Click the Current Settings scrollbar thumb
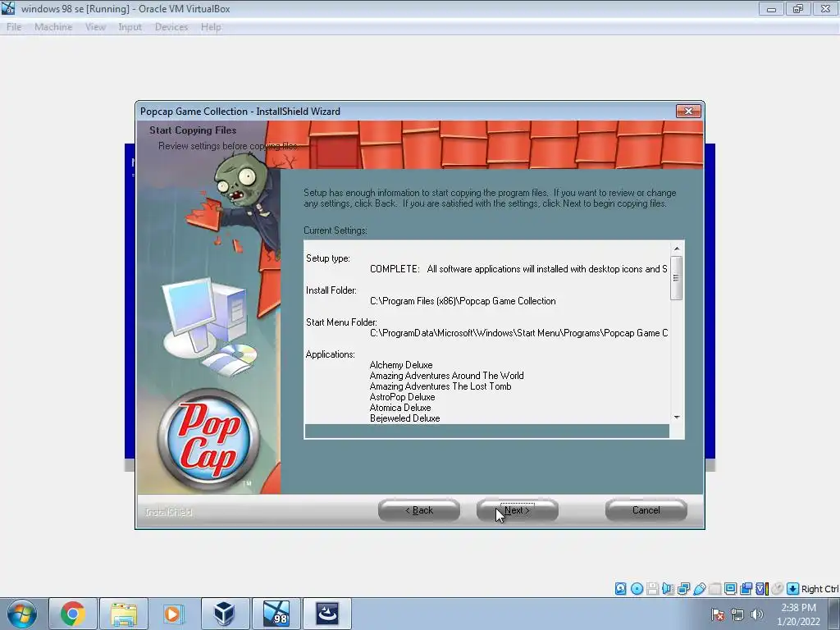The height and width of the screenshot is (630, 840). 677,277
